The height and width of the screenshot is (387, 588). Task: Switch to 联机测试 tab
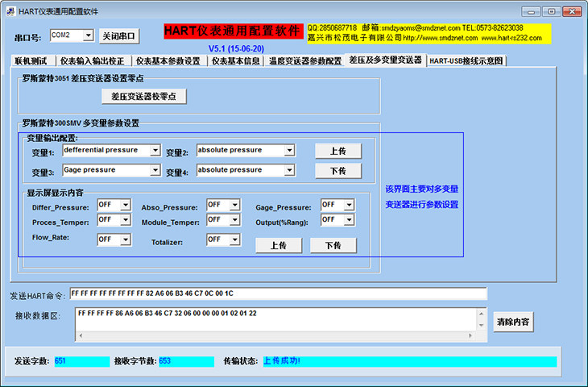pyautogui.click(x=33, y=60)
